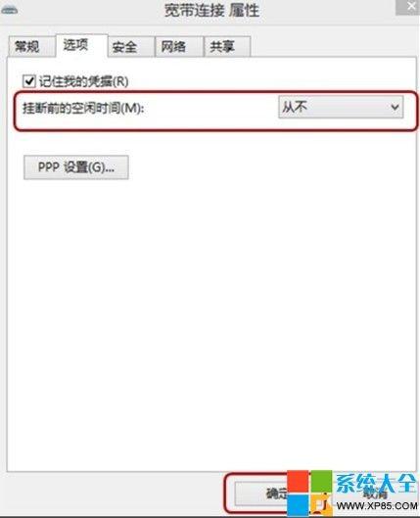420x518 pixels.
Task: Open the WWW.XP85.COM link
Action: [376, 506]
